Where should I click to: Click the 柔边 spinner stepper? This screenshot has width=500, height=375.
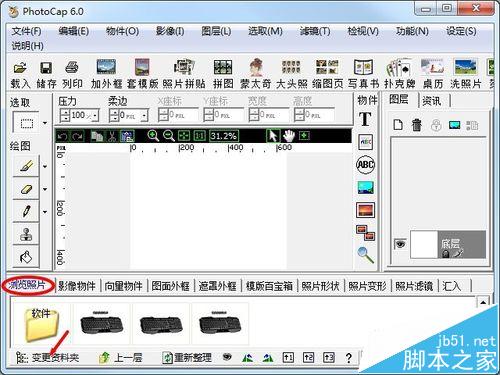[x=114, y=116]
